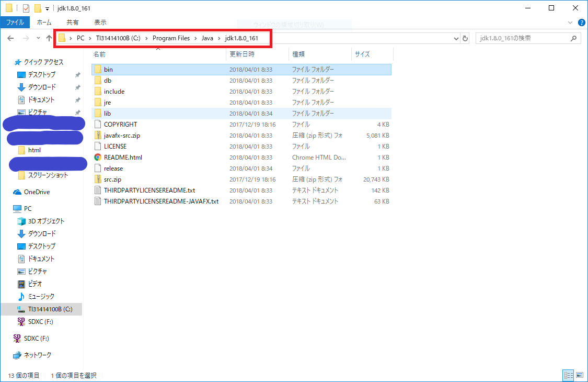Viewport: 588px width, 382px height.
Task: Open Explorer help icon
Action: pyautogui.click(x=582, y=23)
